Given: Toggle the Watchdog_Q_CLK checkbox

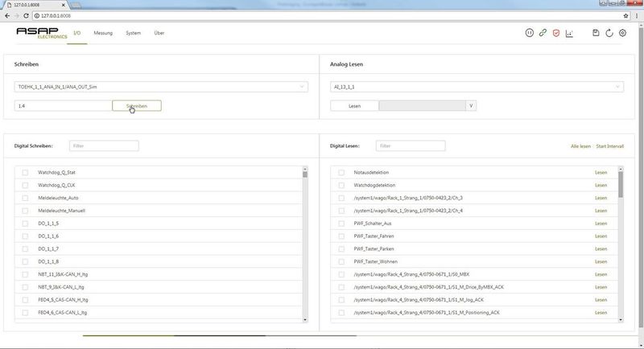Looking at the screenshot, I should tap(25, 186).
